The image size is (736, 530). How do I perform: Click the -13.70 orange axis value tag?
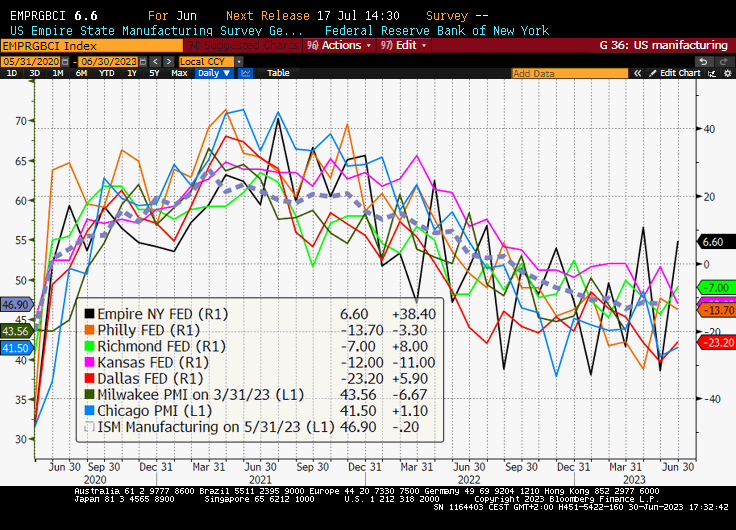pyautogui.click(x=716, y=310)
